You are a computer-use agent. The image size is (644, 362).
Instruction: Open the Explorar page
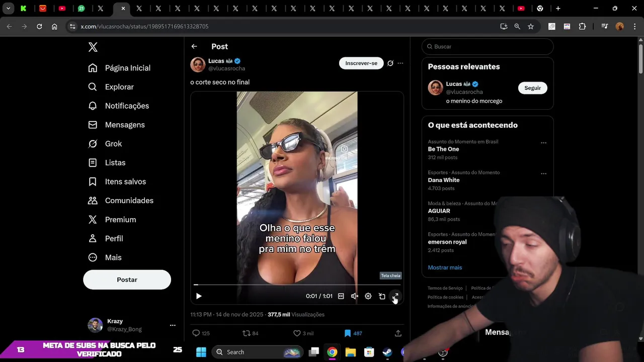point(111,87)
